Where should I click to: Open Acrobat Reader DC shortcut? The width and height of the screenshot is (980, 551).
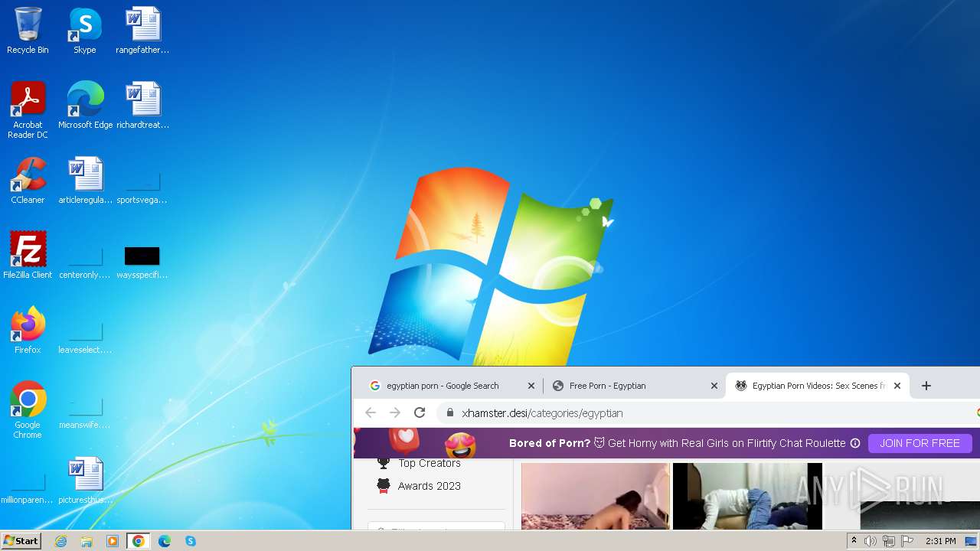pos(28,109)
